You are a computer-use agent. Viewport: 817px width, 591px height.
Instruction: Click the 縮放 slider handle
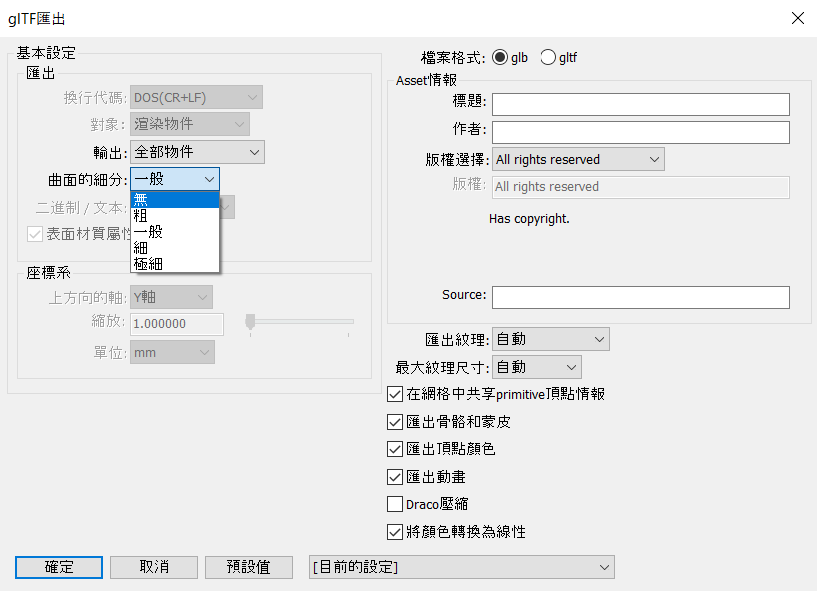[250, 322]
